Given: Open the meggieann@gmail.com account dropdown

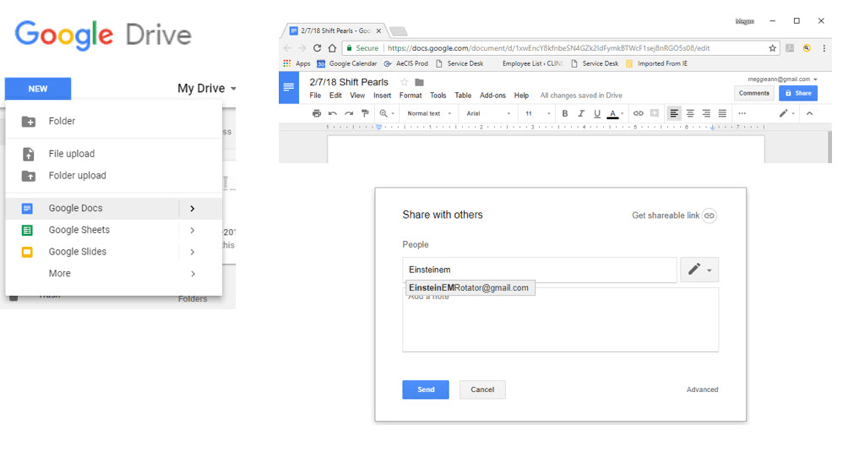Looking at the screenshot, I should coord(782,79).
